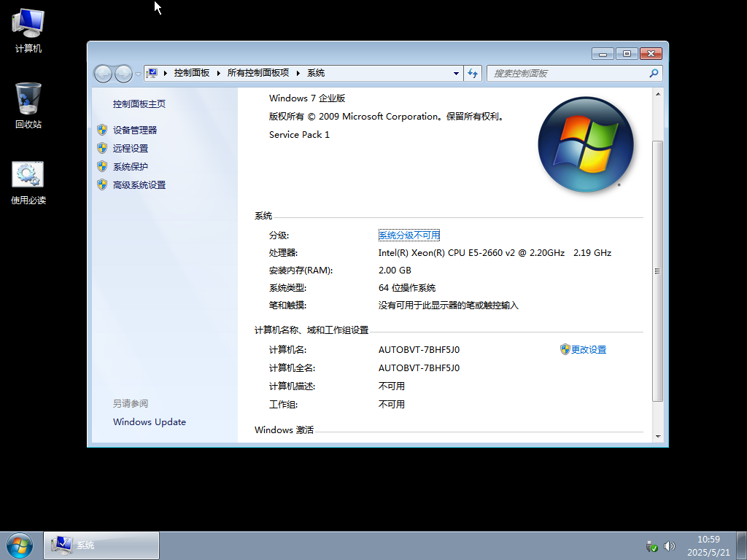Image resolution: width=747 pixels, height=560 pixels.
Task: Open 高级系统设置 from the sidebar
Action: (x=139, y=184)
